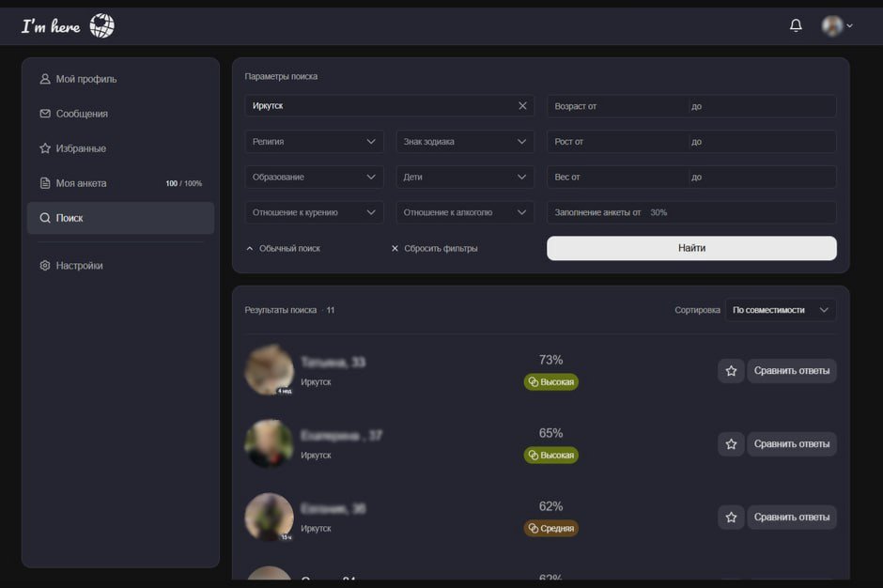Click the 73% compatibility value
This screenshot has height=588, width=883.
550,360
